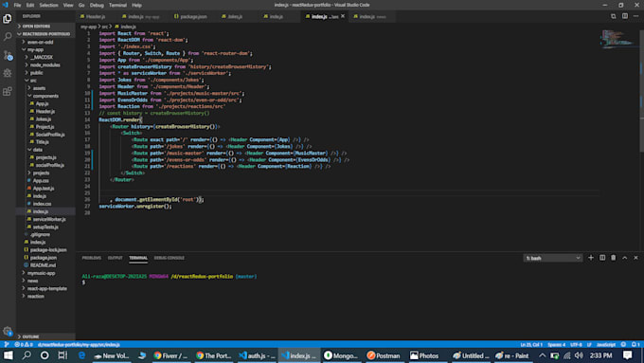Click open changes icon in editor toolbar
Viewport: 644px width, 363px height.
[613, 16]
